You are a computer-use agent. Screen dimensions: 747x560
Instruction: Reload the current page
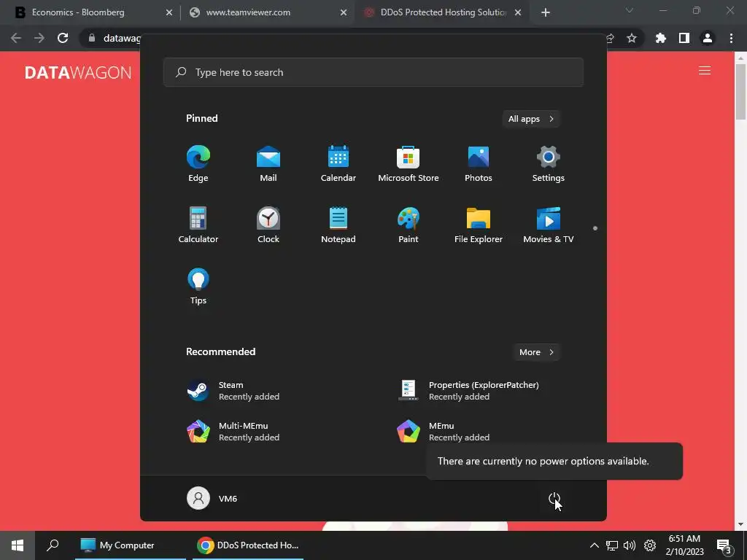[63, 38]
